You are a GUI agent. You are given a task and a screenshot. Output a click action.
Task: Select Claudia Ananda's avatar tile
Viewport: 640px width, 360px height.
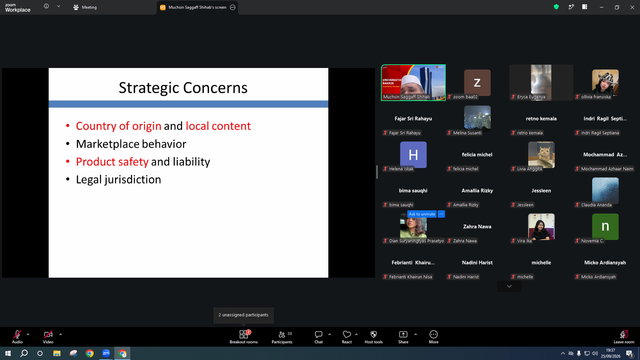[x=605, y=191]
